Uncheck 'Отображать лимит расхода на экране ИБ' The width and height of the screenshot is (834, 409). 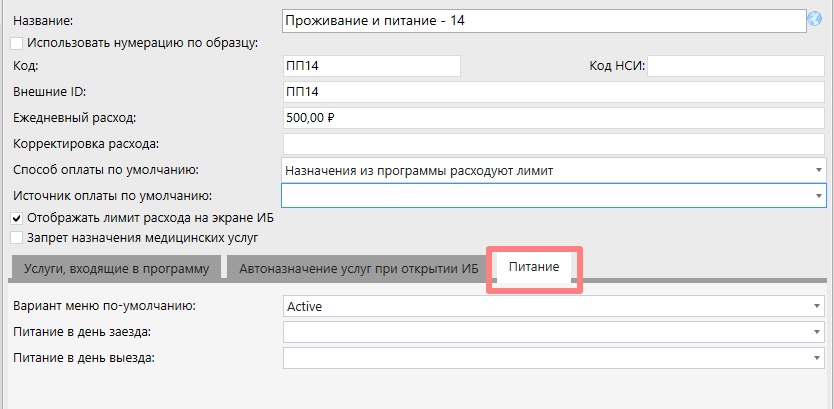tap(16, 218)
